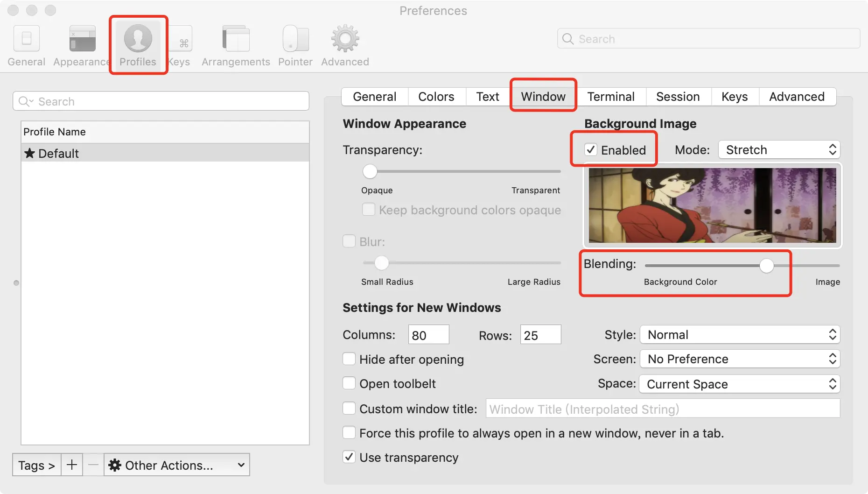This screenshot has height=494, width=868.
Task: Uncheck Use transparency
Action: point(349,457)
